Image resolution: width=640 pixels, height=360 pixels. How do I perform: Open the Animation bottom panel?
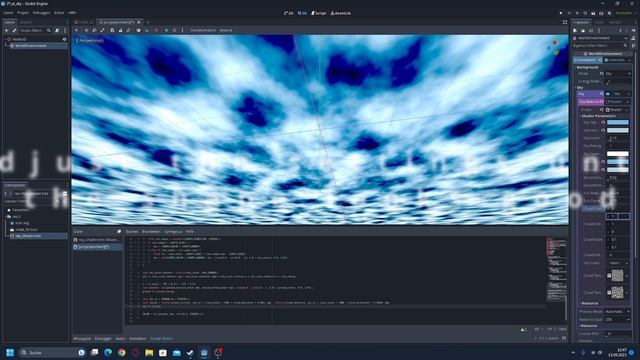click(138, 339)
